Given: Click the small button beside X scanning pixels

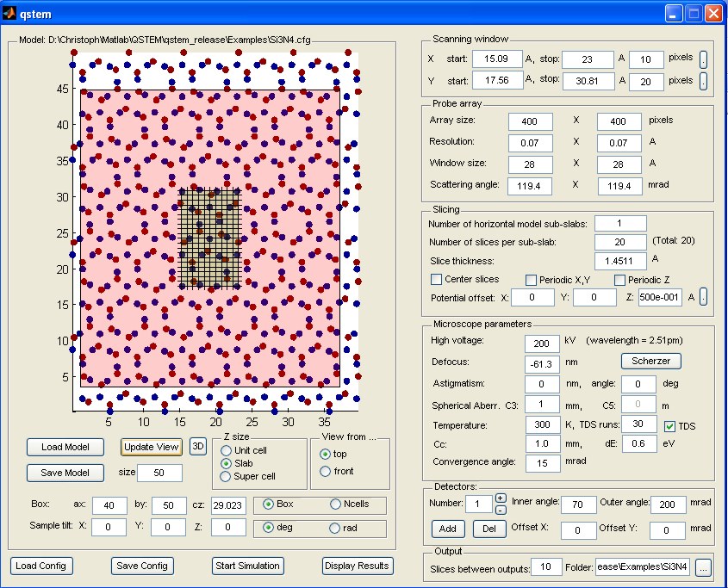Looking at the screenshot, I should tap(704, 59).
